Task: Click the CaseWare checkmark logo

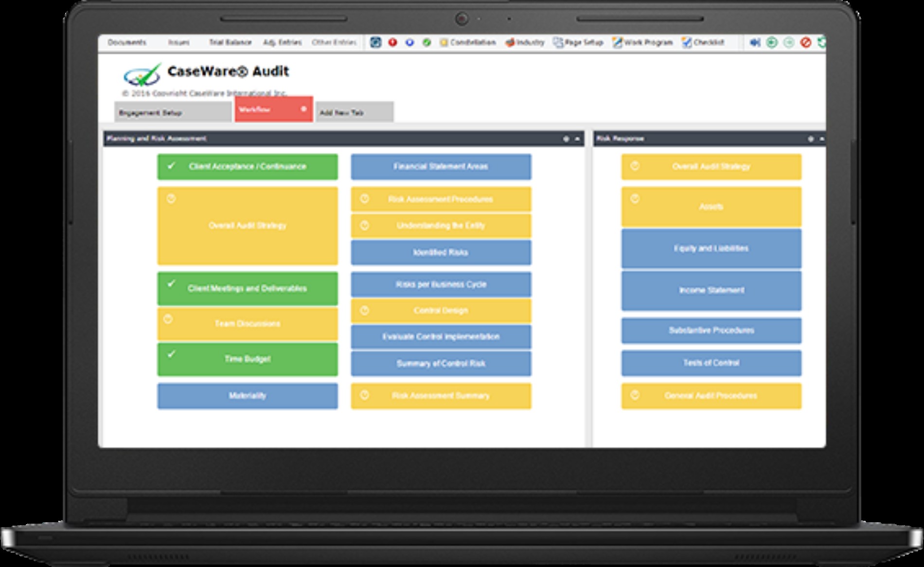Action: 142,74
